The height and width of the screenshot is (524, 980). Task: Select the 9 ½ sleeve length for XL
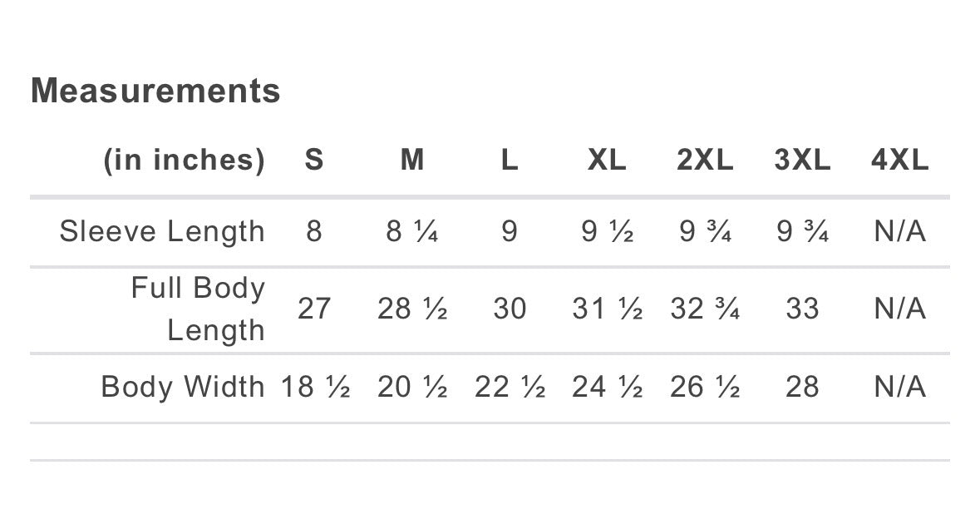pos(607,231)
